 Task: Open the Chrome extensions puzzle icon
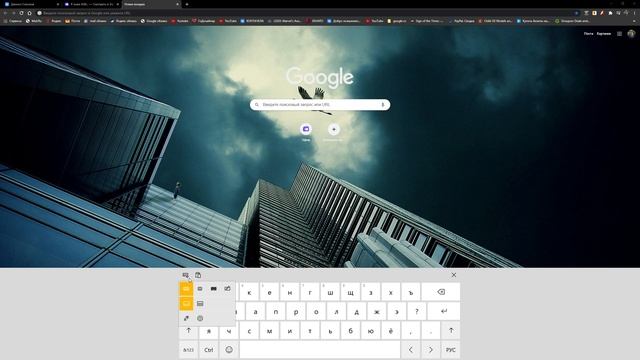tap(610, 13)
